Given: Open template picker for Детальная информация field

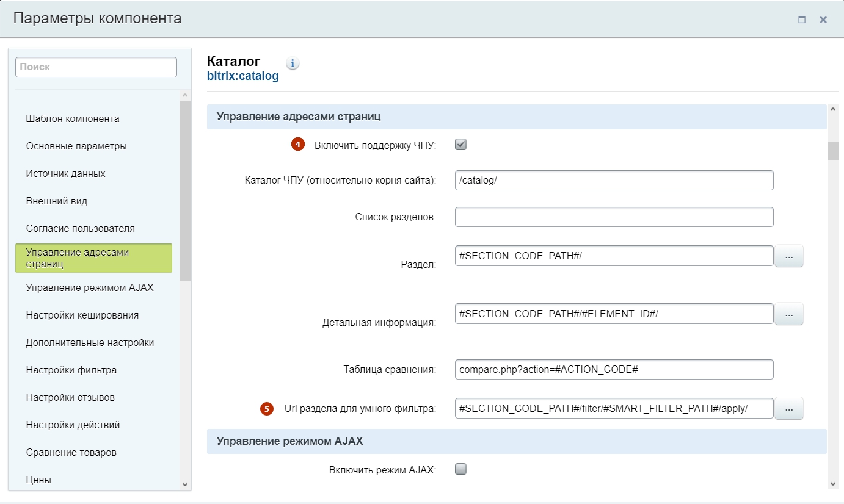Looking at the screenshot, I should (789, 314).
